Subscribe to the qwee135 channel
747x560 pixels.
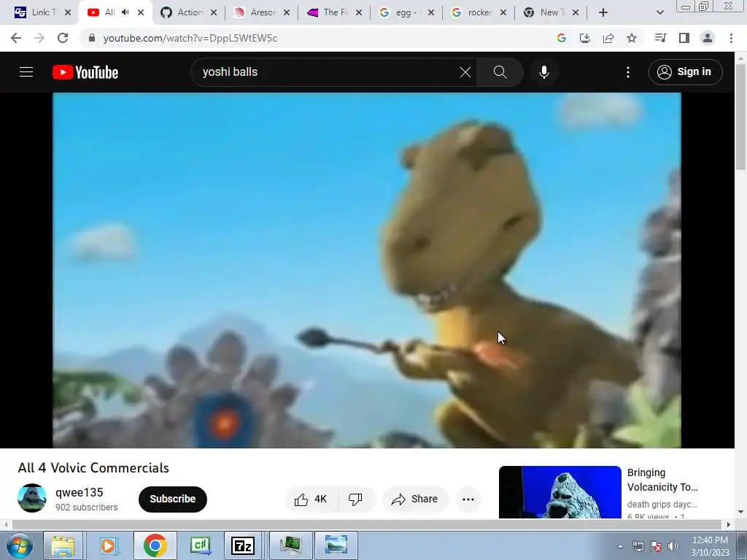(172, 499)
